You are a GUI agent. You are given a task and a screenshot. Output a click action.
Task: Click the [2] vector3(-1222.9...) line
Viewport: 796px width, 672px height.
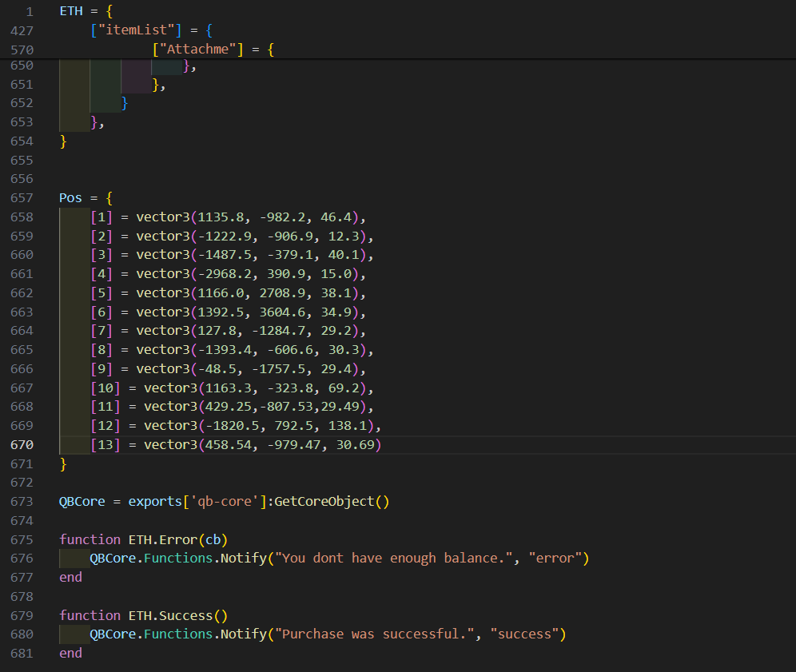[x=232, y=236]
